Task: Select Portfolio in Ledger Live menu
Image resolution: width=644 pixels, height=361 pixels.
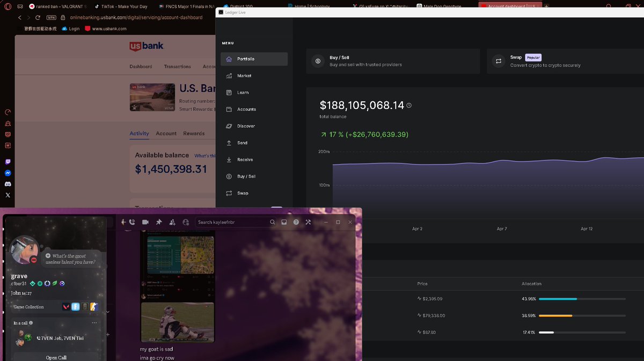Action: 254,59
